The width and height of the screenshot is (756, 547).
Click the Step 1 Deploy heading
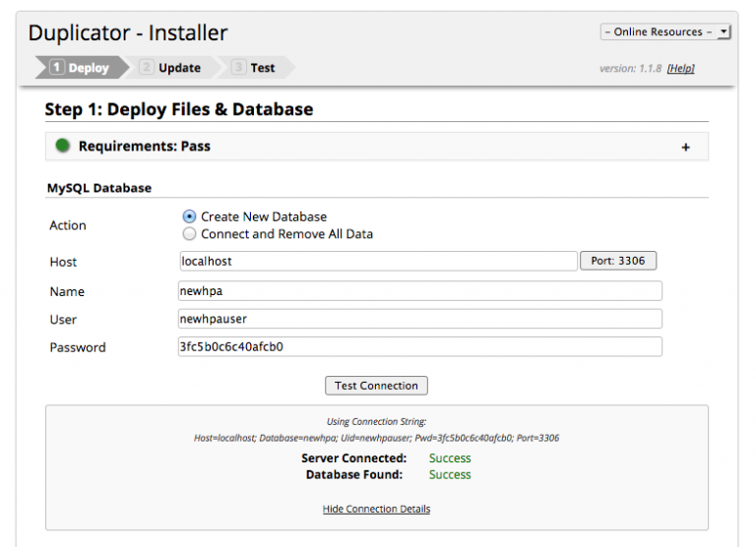179,109
